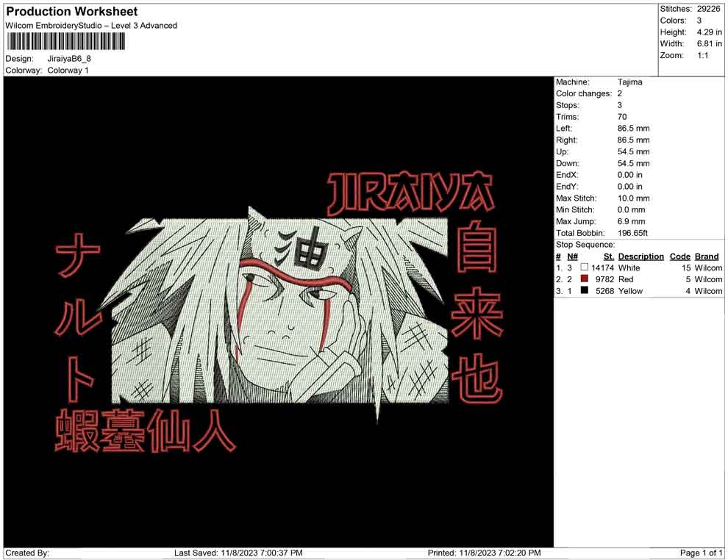Screen dimensions: 728x560
Task: Click the 'EndY:' label
Action: tap(567, 187)
